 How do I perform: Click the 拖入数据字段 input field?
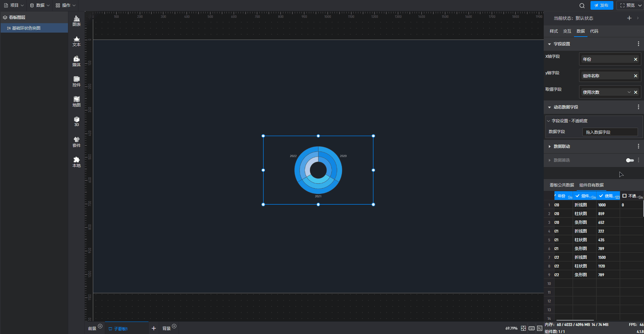click(x=610, y=132)
